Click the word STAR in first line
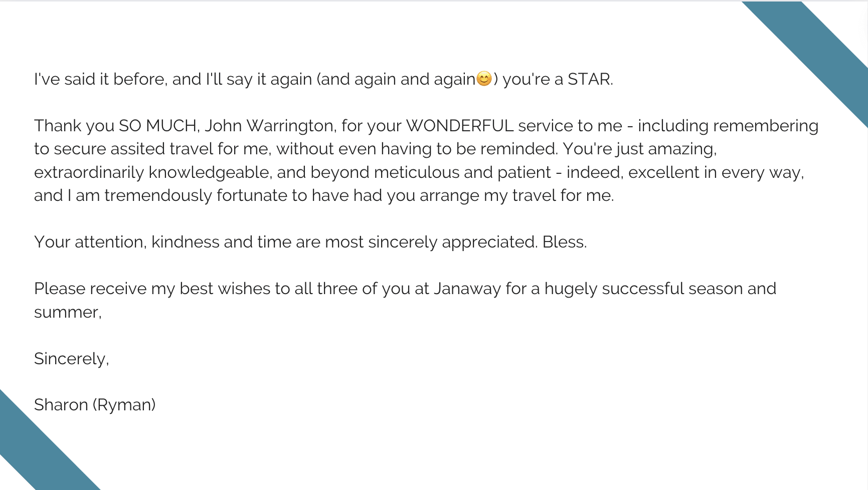The height and width of the screenshot is (490, 868). click(x=589, y=79)
